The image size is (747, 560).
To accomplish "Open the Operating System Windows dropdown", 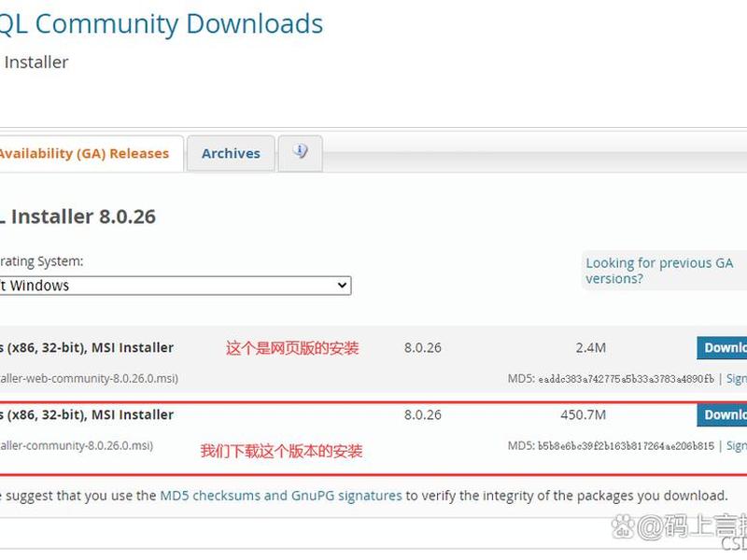I will point(176,286).
